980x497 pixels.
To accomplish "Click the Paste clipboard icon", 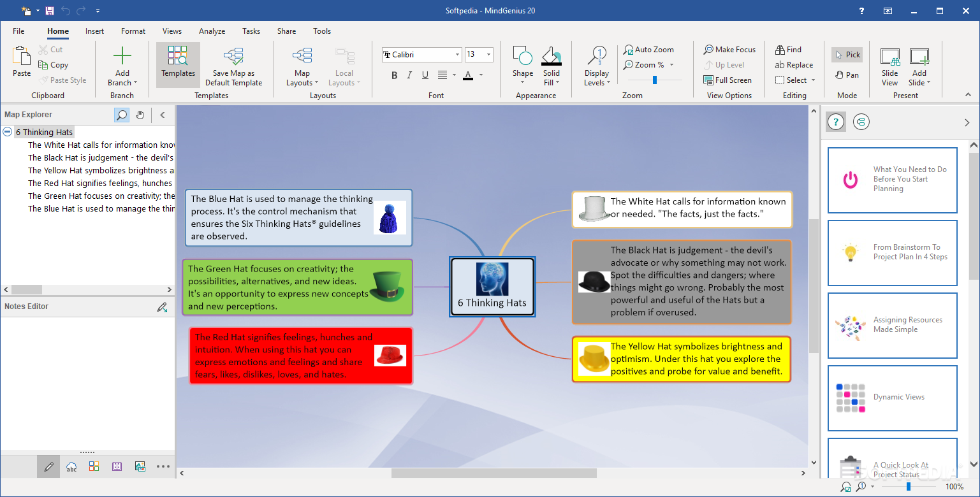I will [x=22, y=55].
